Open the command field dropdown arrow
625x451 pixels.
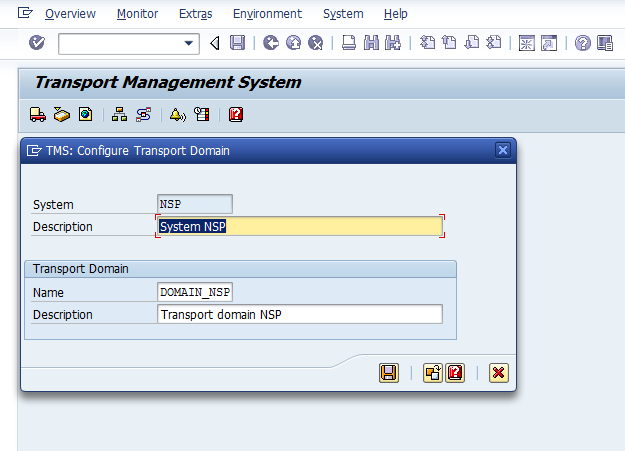pos(189,43)
